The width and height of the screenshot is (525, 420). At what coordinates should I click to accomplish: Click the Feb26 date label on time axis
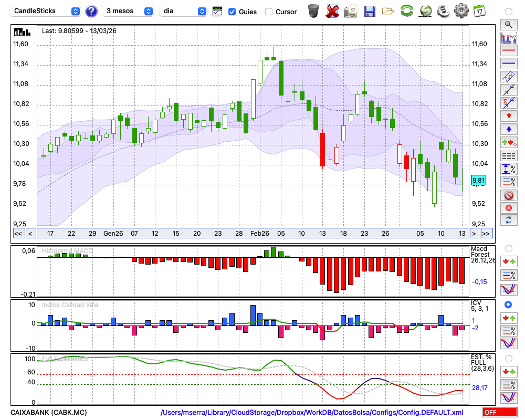[x=260, y=234]
